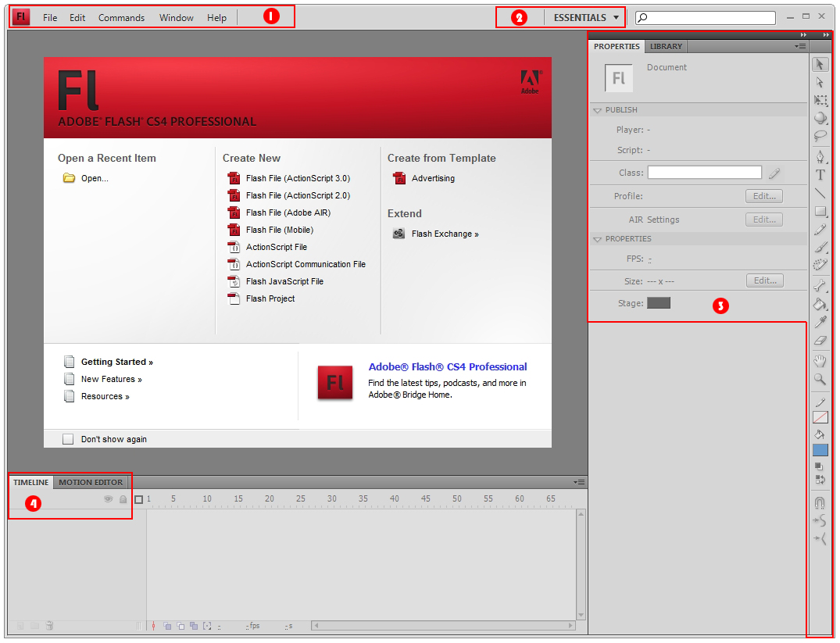Switch to the MOTION EDITOR tab

pos(90,482)
